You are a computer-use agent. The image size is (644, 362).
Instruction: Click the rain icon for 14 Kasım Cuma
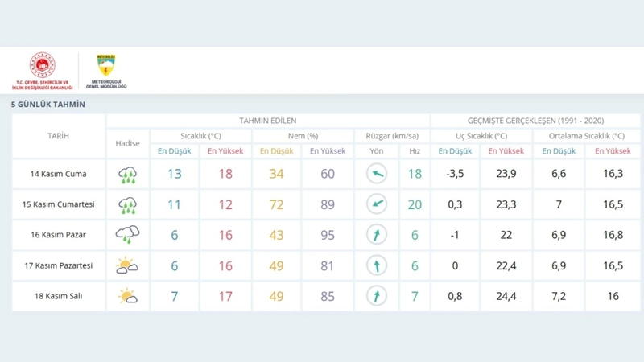pos(127,175)
